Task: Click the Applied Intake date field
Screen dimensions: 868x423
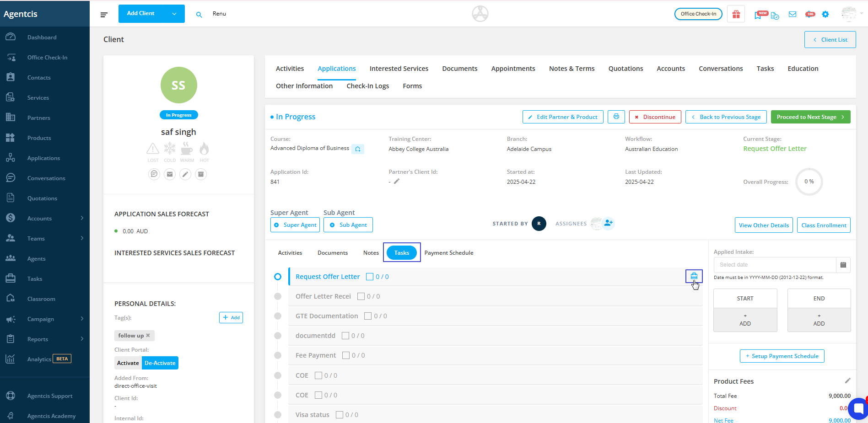Action: pyautogui.click(x=775, y=265)
